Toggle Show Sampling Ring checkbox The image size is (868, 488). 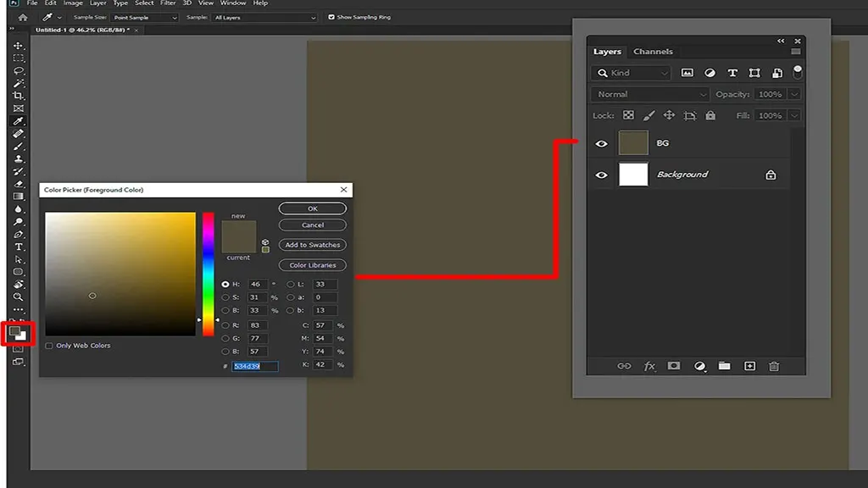coord(331,17)
